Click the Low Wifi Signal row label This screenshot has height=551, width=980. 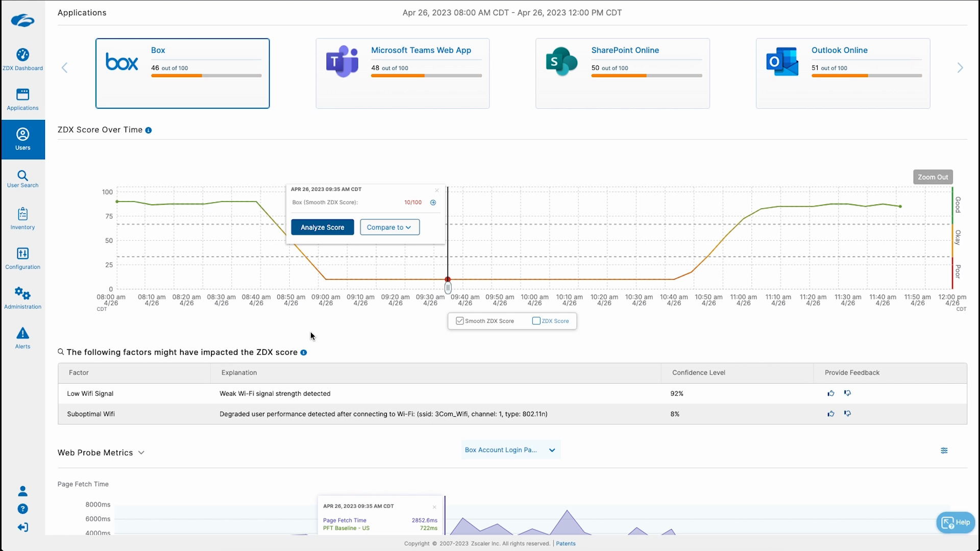coord(90,394)
